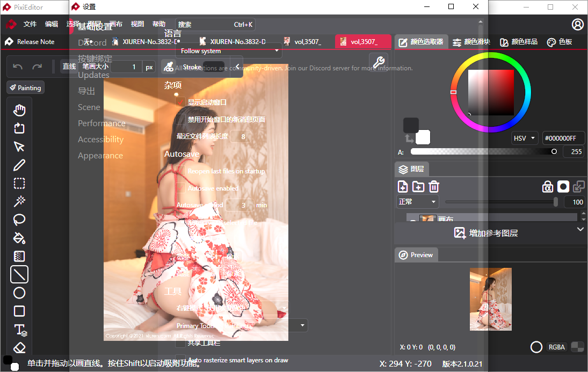Create a new layer in the 图层 panel
This screenshot has height=372, width=588.
point(402,186)
